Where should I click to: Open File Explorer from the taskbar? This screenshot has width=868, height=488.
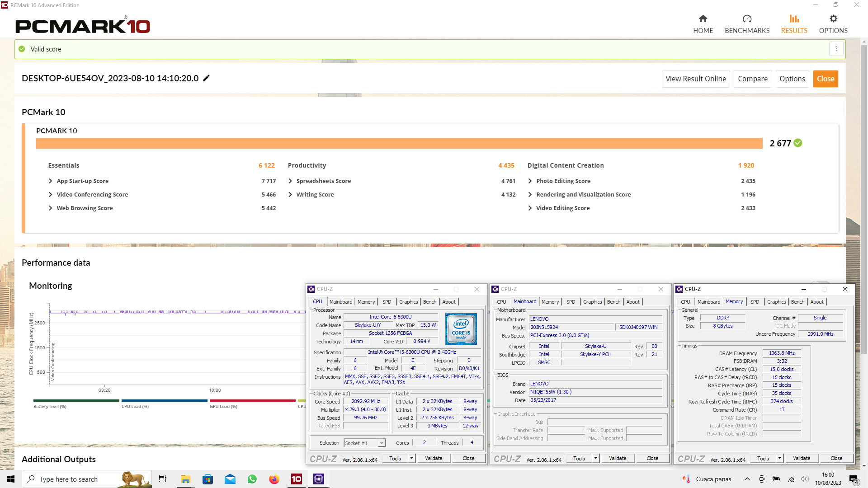click(x=185, y=479)
